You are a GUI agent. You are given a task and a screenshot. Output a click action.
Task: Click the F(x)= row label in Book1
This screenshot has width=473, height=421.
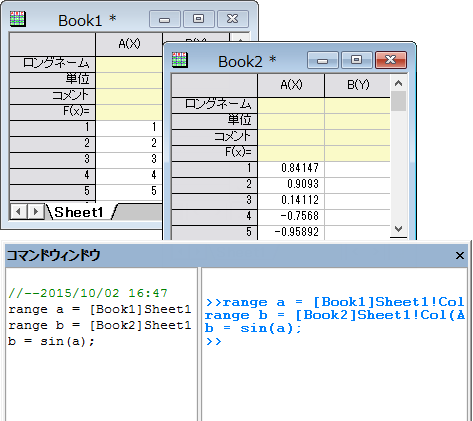coord(52,112)
